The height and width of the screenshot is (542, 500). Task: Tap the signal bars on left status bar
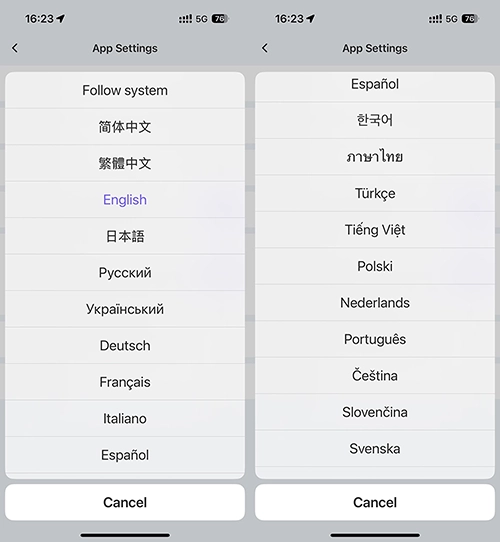[185, 19]
